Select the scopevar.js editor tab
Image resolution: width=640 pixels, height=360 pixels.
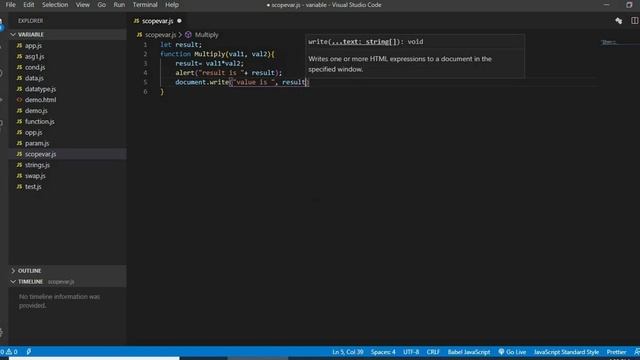pyautogui.click(x=158, y=21)
